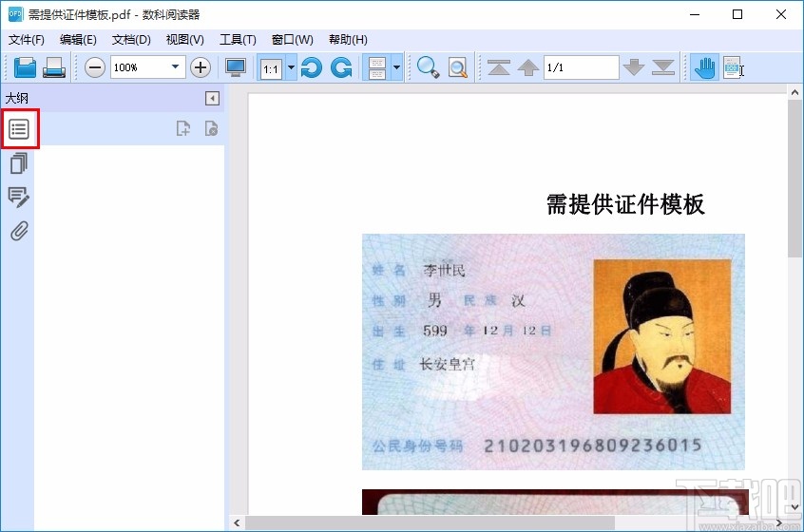Image resolution: width=804 pixels, height=532 pixels.
Task: Open a file with the folder icon
Action: 25,67
